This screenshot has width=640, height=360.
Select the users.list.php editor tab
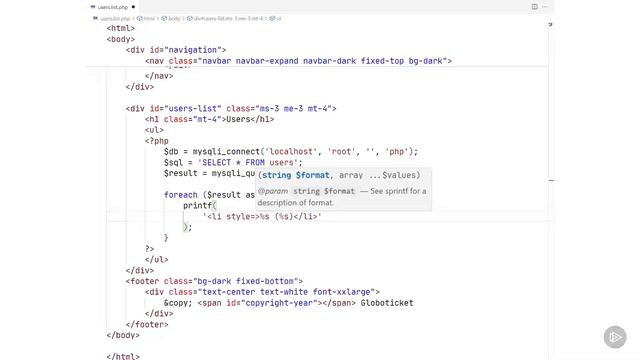113,7
